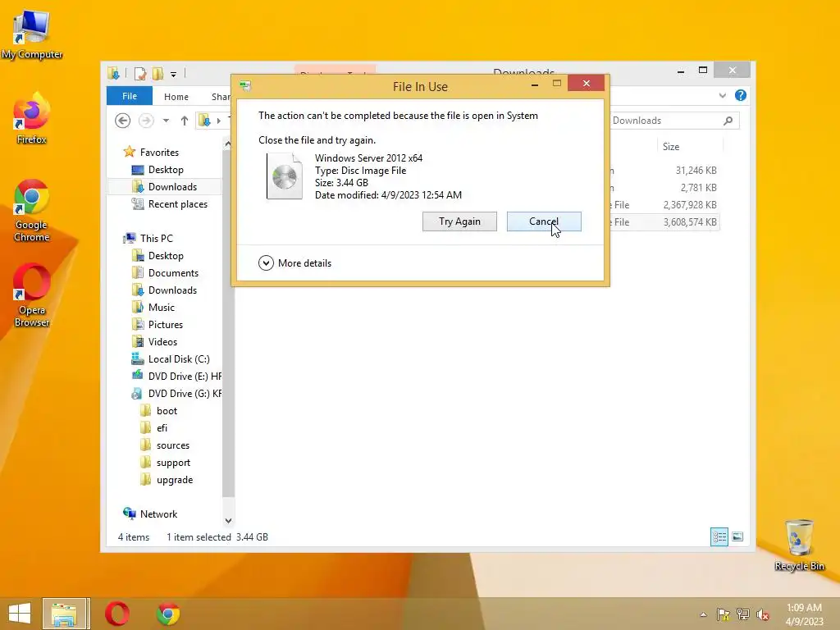Open the sources folder
840x630 pixels.
(x=165, y=445)
